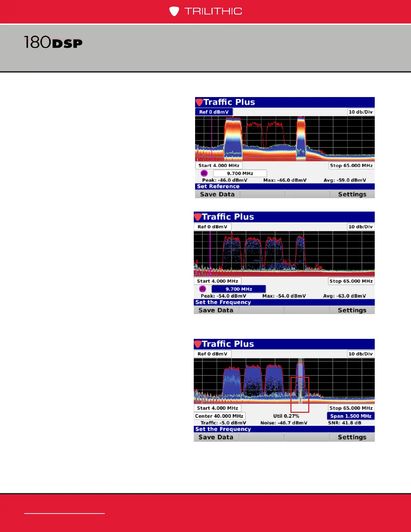
Task: Select the purple marker icon beside Peak -46.0 dBmV
Action: pos(204,173)
